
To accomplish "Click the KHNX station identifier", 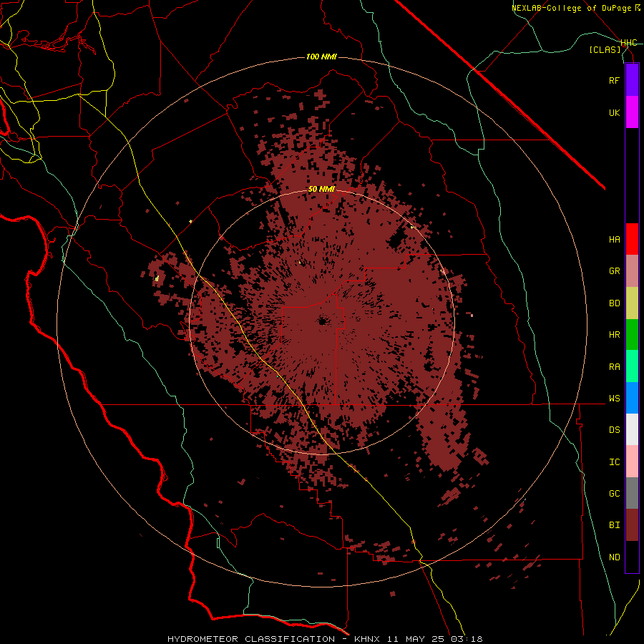I will click(367, 639).
